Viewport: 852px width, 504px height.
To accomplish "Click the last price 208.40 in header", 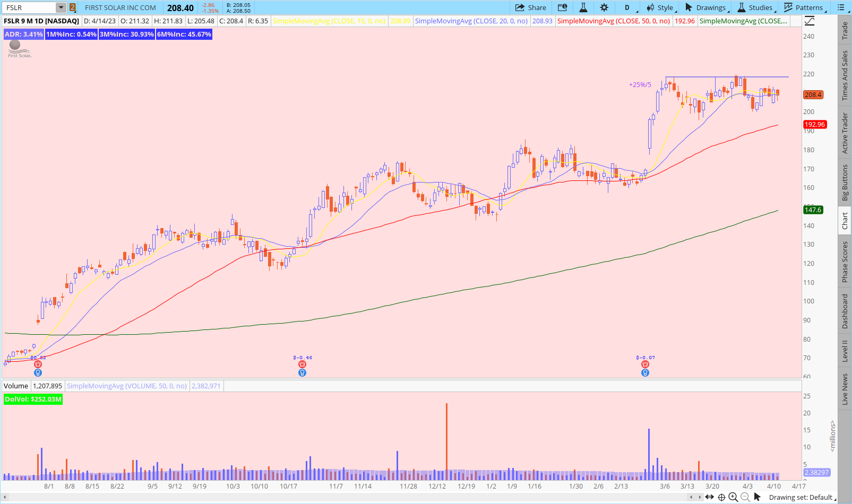I will tap(180, 7).
